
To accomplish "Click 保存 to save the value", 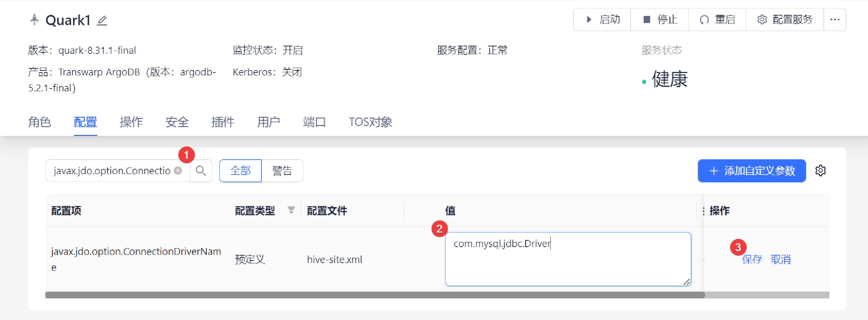I will [x=752, y=259].
